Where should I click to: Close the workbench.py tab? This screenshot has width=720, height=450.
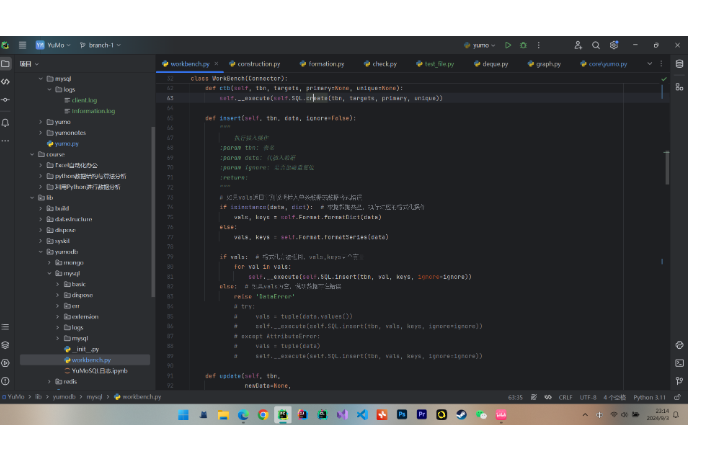pyautogui.click(x=216, y=64)
